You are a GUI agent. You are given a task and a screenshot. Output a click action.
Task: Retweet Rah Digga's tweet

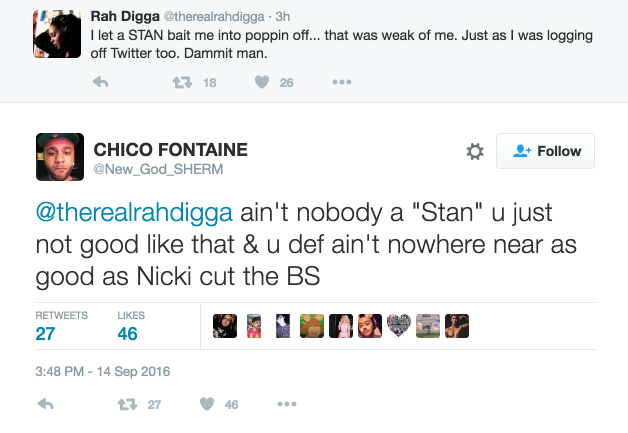pyautogui.click(x=182, y=83)
